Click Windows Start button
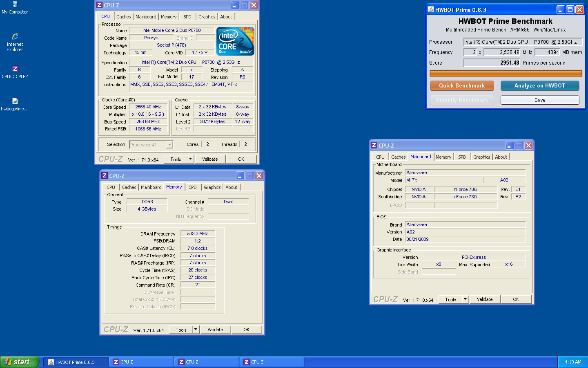 pos(19,362)
